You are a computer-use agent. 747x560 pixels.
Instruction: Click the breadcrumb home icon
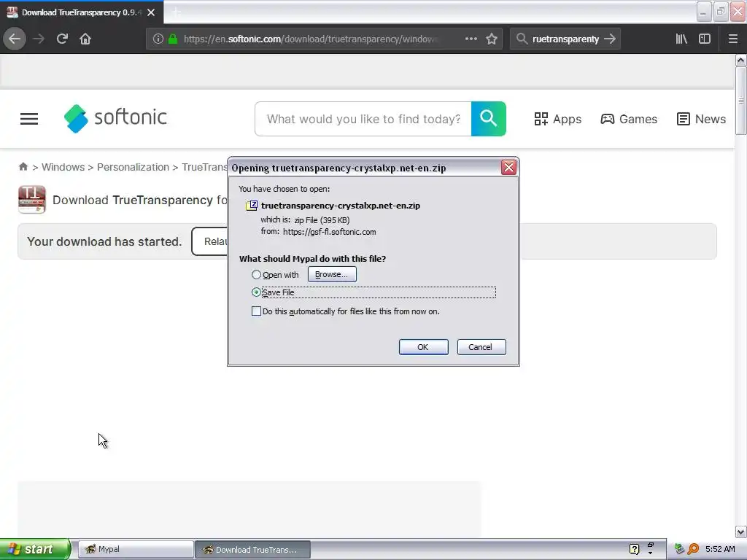pos(23,167)
